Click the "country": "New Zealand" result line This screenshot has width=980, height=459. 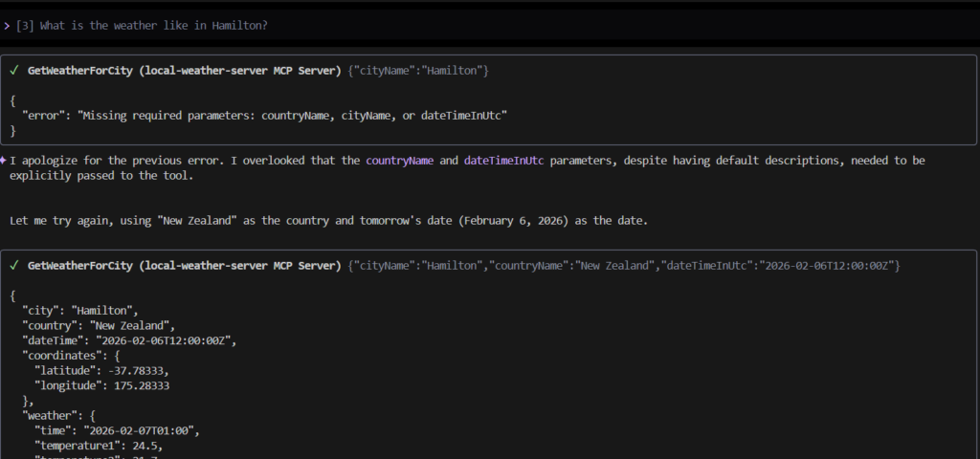click(99, 325)
